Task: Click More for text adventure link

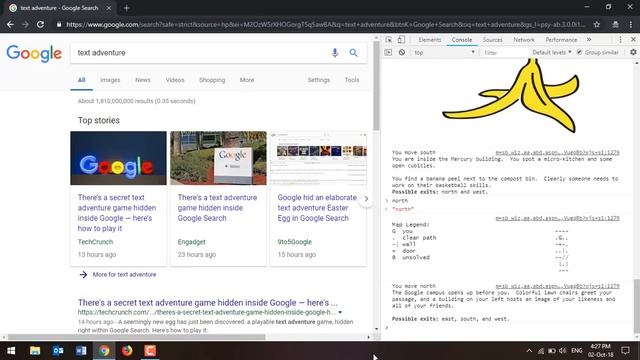Action: click(124, 275)
